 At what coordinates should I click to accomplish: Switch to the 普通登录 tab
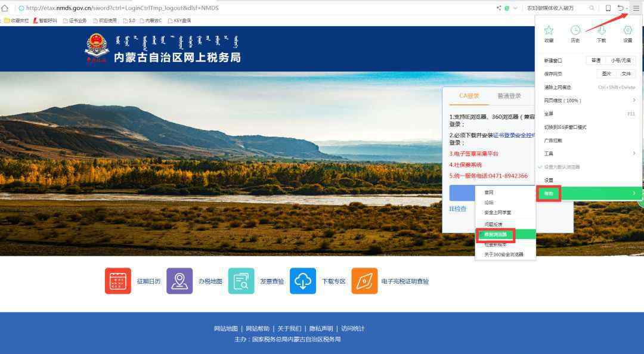509,96
